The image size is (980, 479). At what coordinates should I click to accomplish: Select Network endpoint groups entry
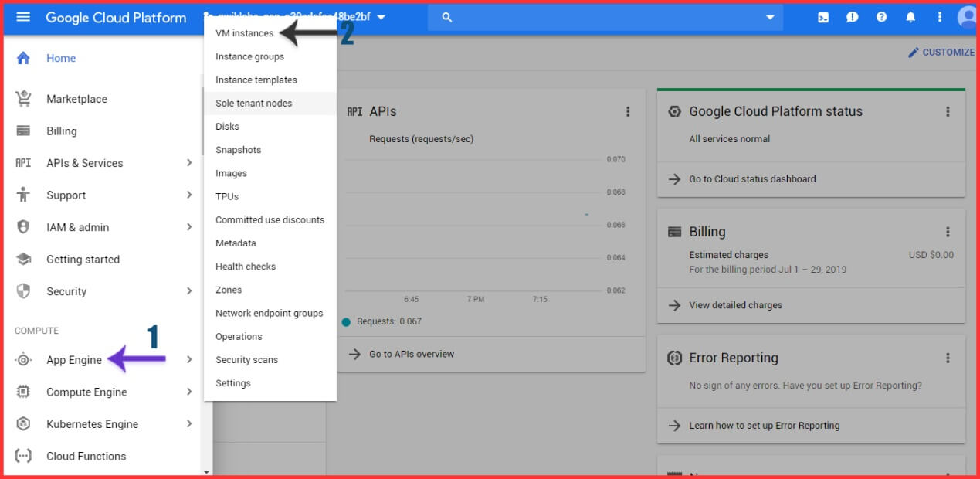pos(270,313)
